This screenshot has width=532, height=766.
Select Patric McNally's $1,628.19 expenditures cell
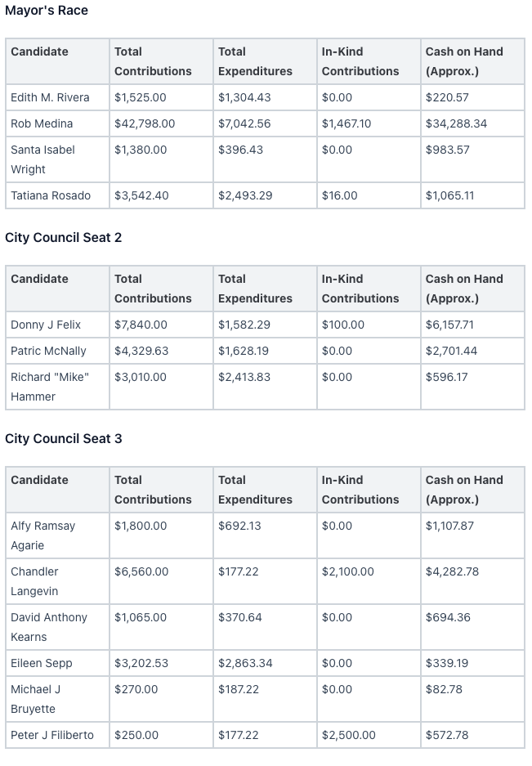click(x=244, y=351)
